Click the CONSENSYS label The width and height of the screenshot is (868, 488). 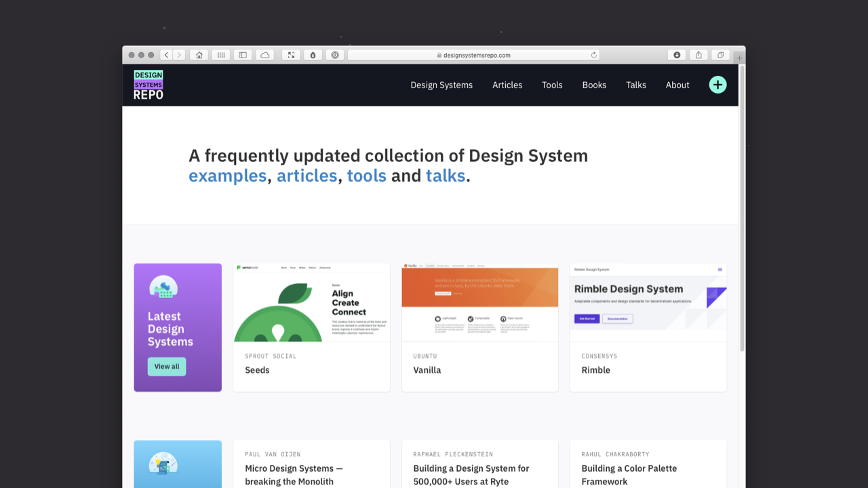tap(599, 356)
